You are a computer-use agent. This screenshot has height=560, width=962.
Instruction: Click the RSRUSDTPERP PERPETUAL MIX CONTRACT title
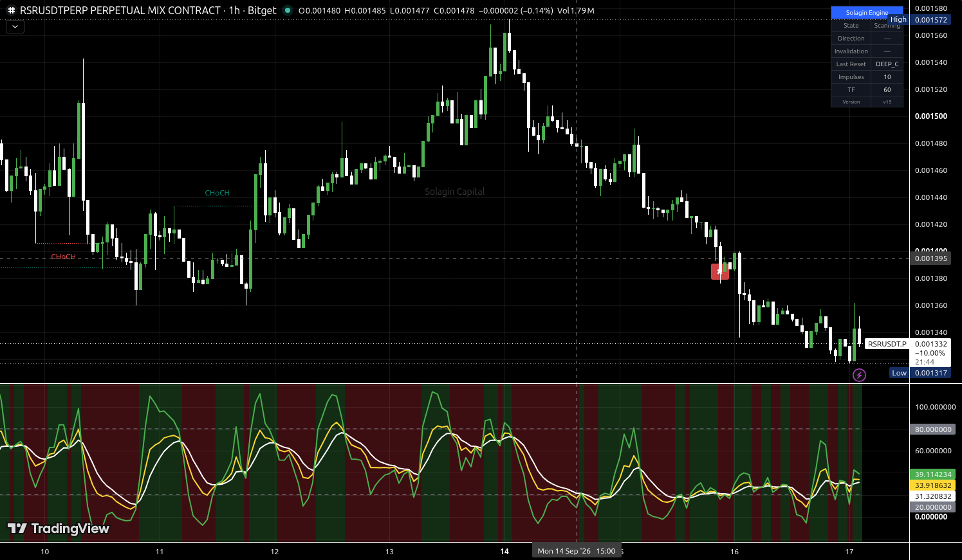pyautogui.click(x=120, y=10)
